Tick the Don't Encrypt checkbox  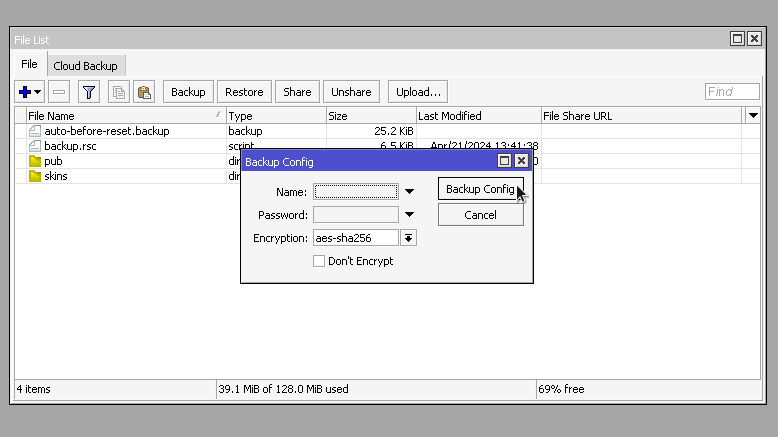319,261
